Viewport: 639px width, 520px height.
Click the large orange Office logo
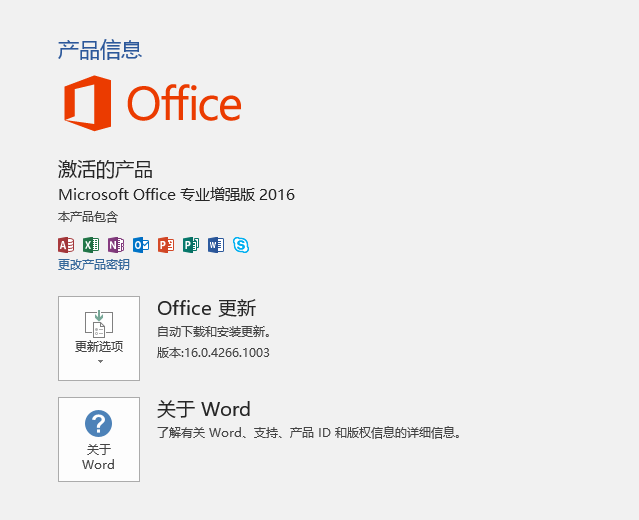(x=152, y=103)
